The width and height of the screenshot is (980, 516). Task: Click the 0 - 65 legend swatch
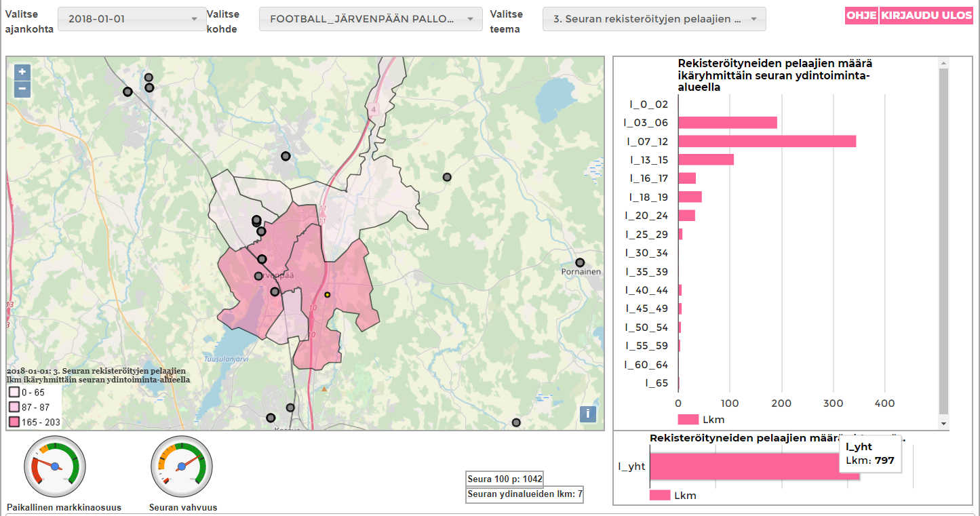pos(14,393)
